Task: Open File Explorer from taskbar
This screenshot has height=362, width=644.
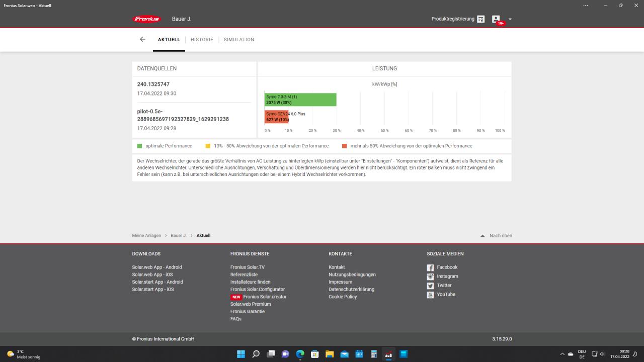Action: click(x=330, y=354)
